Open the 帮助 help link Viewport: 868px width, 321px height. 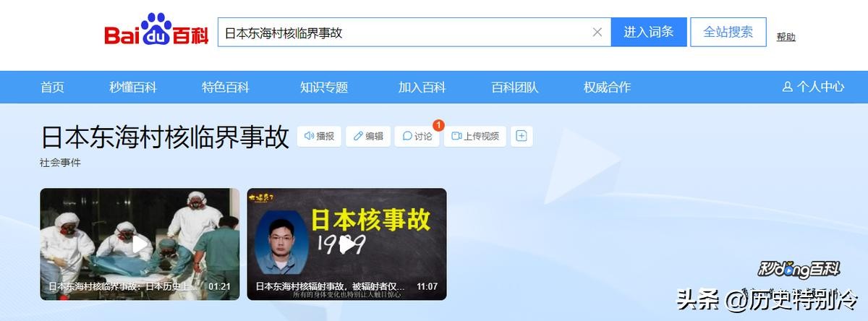[786, 37]
